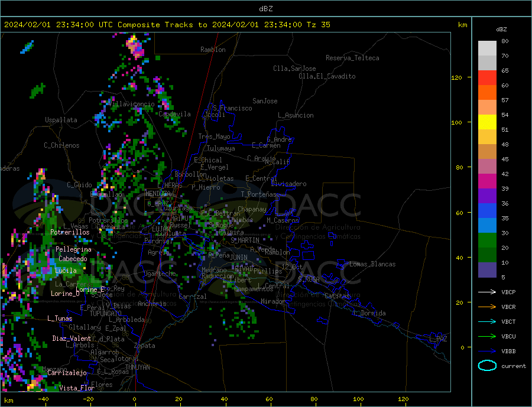Viewport: 532px width, 407px height.
Task: Click the cyan VBCT arrow legend icon
Action: pyautogui.click(x=487, y=321)
